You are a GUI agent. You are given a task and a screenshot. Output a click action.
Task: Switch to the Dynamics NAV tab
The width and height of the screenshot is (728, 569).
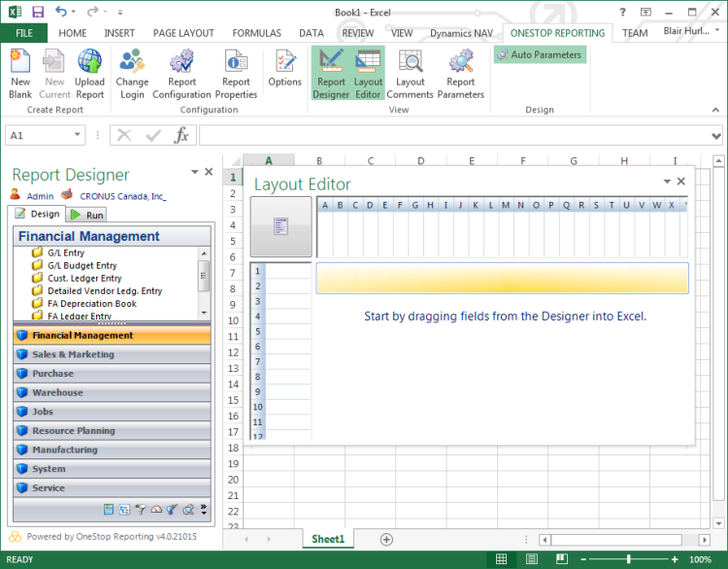[461, 33]
